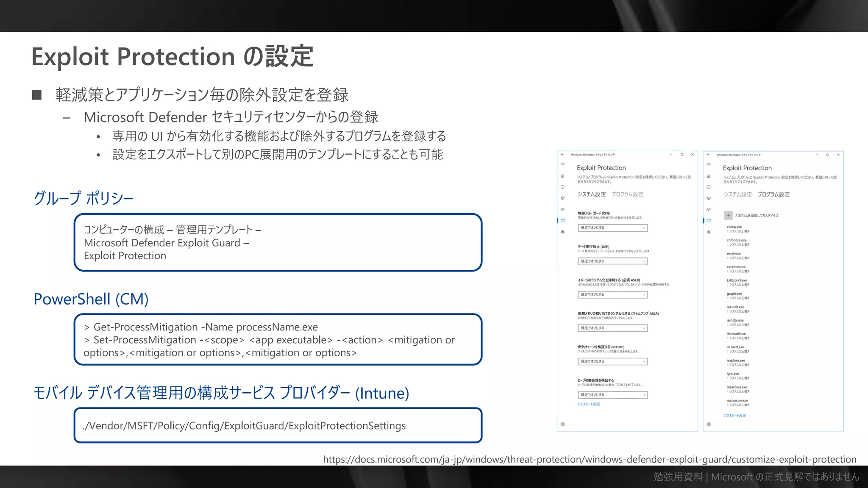Click the Intune configuration service provider heading
The image size is (868, 488).
[x=221, y=393]
